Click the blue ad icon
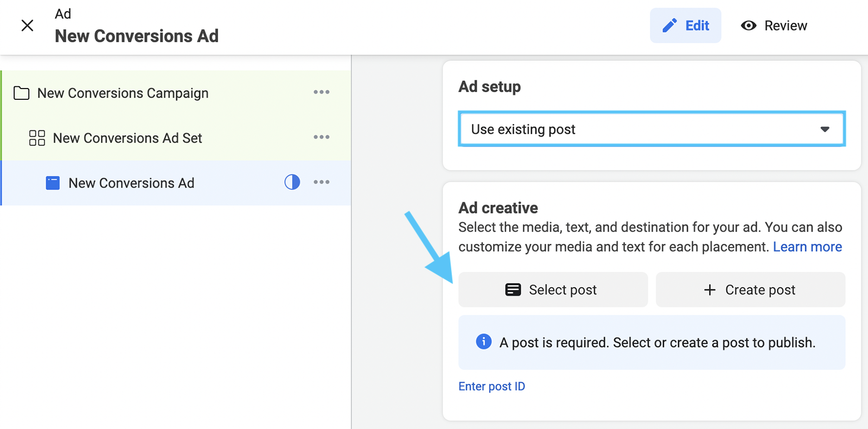The image size is (868, 429). coord(53,183)
